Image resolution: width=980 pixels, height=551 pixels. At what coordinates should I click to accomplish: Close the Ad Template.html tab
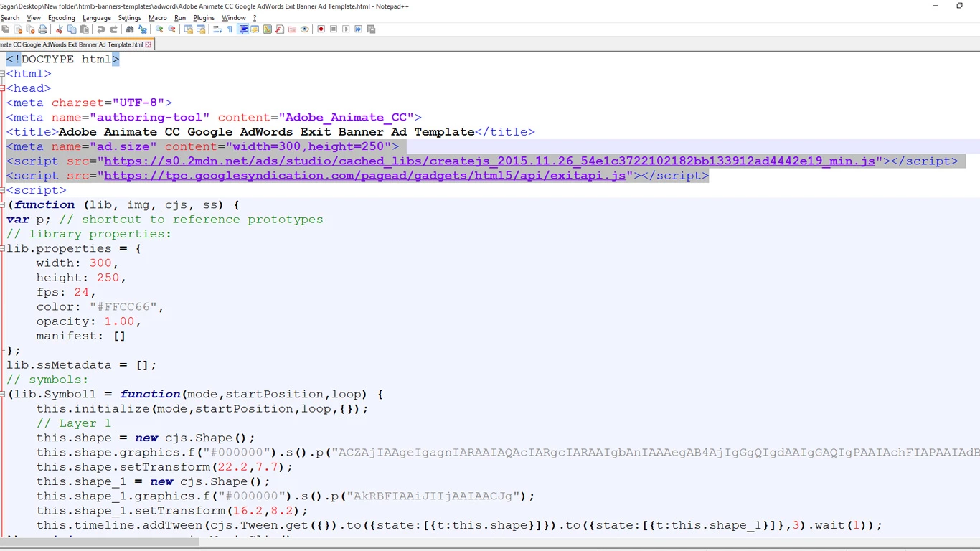point(149,44)
